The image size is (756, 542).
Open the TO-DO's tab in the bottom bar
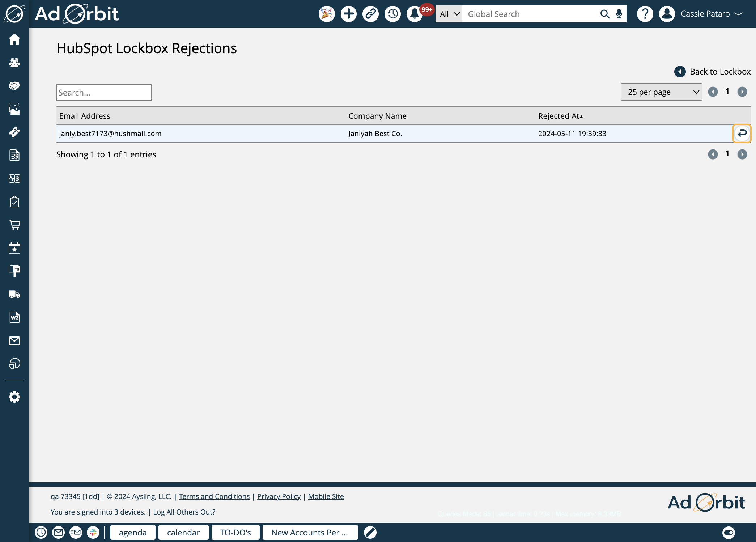click(x=235, y=532)
